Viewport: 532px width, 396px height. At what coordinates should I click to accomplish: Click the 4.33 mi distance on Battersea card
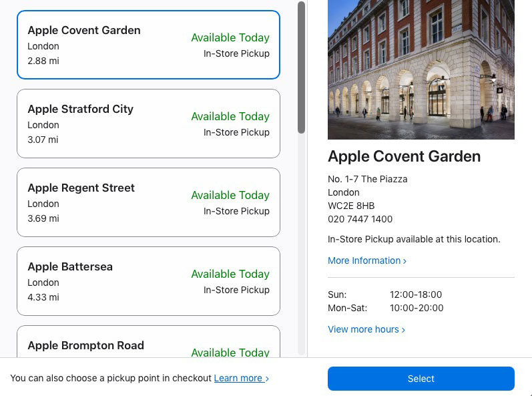coord(43,297)
